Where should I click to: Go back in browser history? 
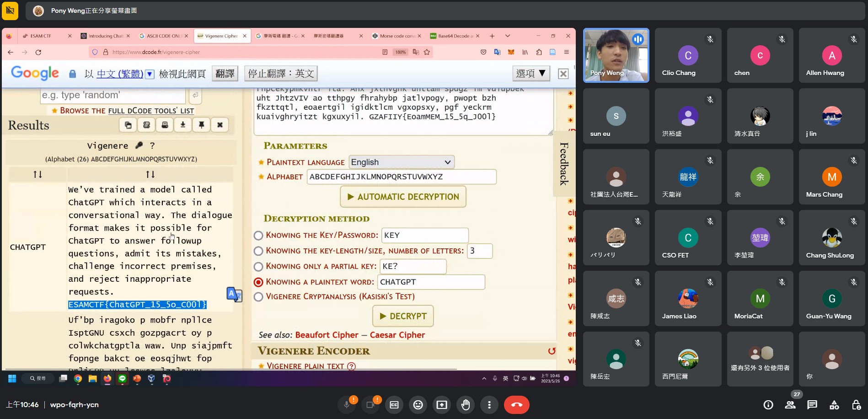(x=11, y=52)
